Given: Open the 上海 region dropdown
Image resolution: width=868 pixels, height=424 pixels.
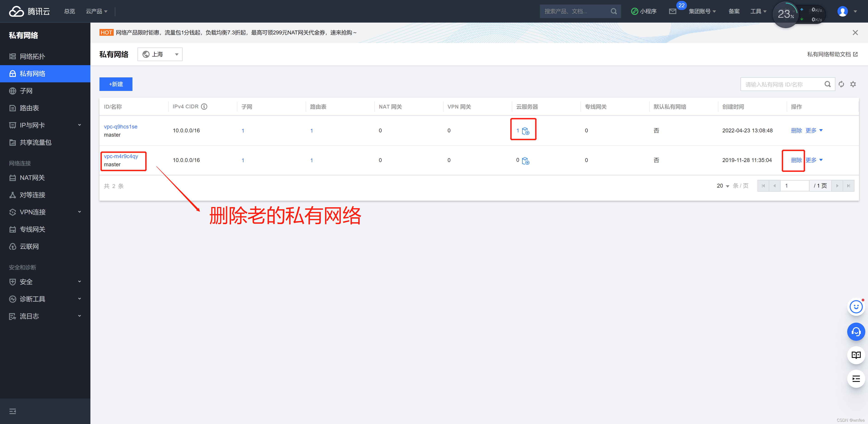Looking at the screenshot, I should [x=160, y=54].
